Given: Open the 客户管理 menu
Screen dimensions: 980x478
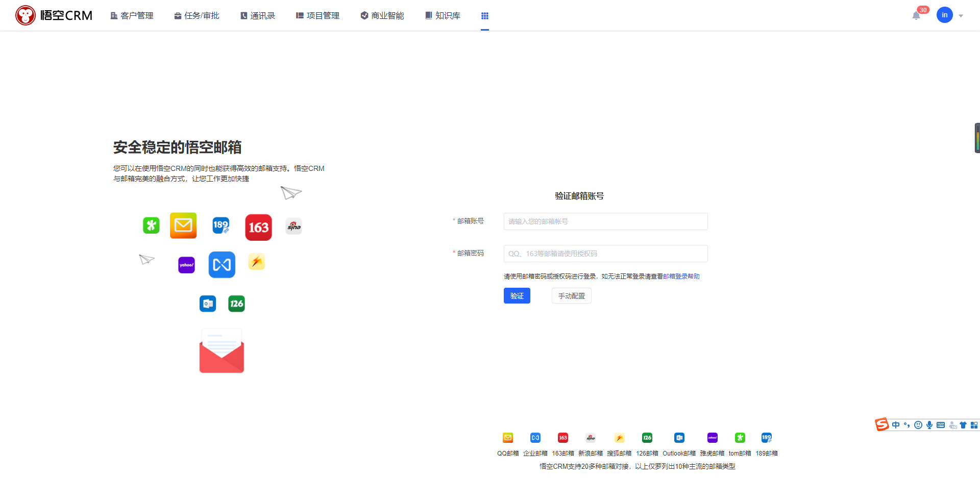Looking at the screenshot, I should (132, 16).
